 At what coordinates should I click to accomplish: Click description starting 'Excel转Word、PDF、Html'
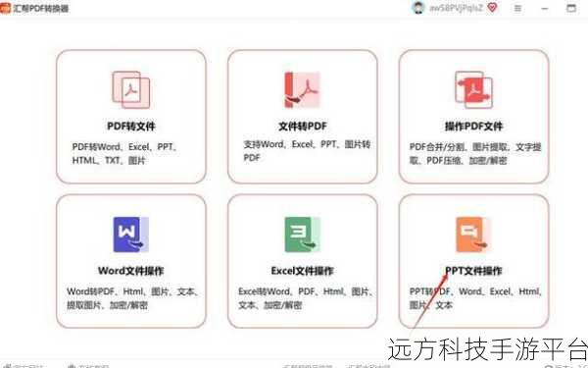coord(305,298)
